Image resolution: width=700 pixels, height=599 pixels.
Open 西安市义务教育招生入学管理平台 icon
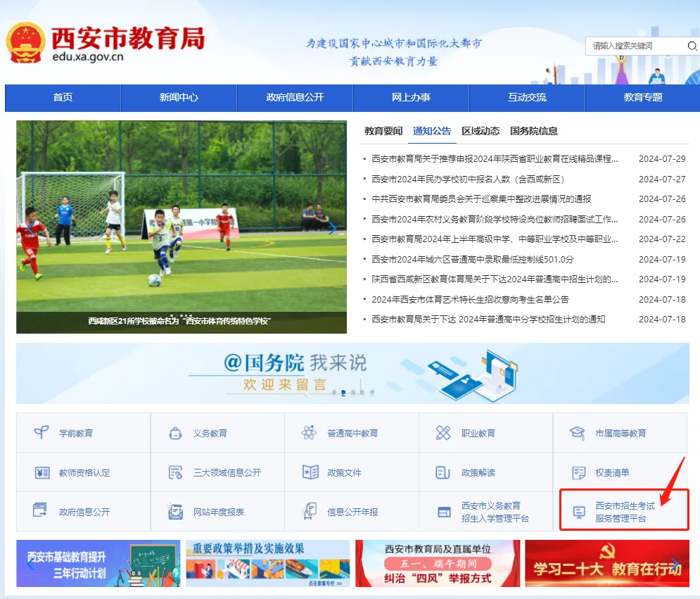(444, 512)
